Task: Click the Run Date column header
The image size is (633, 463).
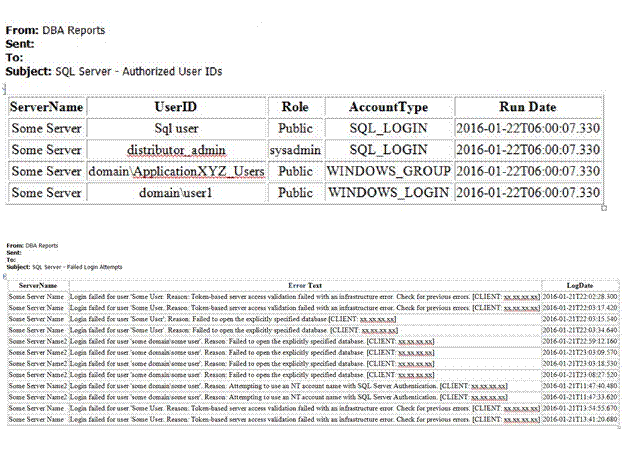Action: pyautogui.click(x=527, y=107)
